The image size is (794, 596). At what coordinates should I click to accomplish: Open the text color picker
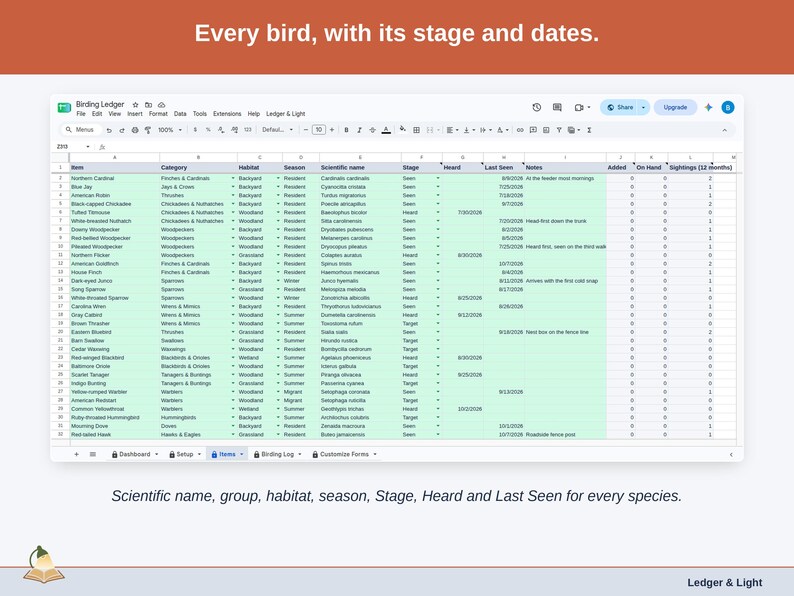click(x=386, y=130)
